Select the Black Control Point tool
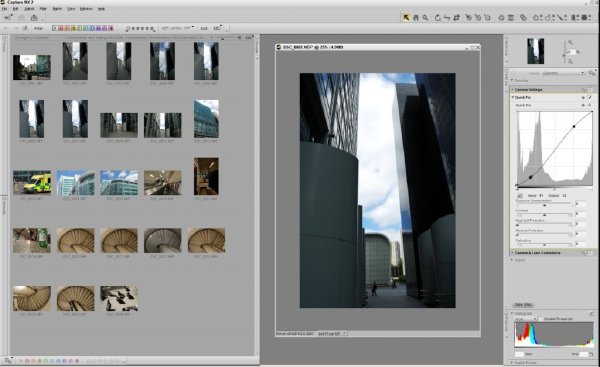This screenshot has height=367, width=600. click(468, 18)
